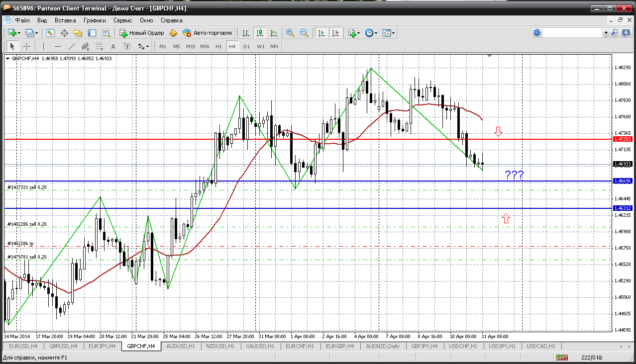Draw a vertical line tool

point(44,46)
